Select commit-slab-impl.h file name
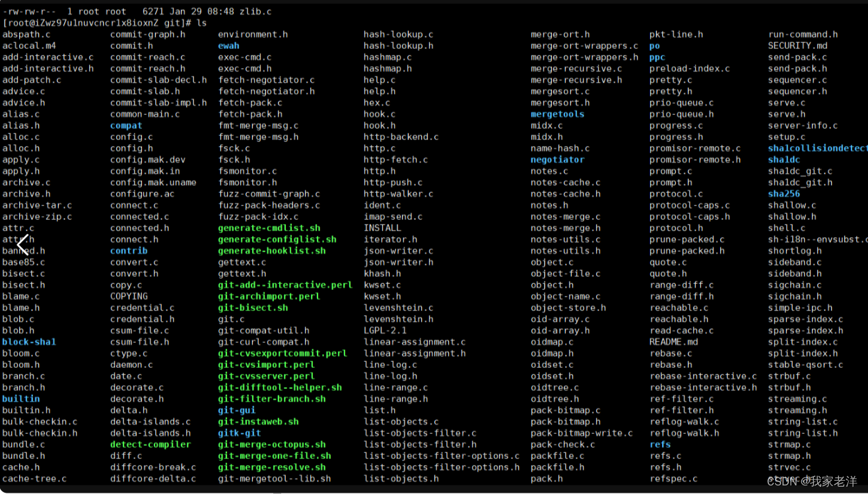 [158, 103]
